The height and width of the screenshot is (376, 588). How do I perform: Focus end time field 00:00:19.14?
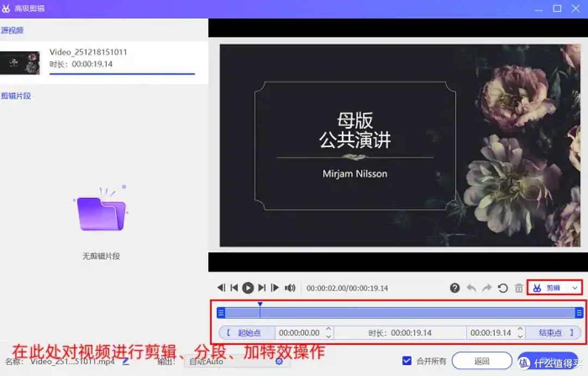click(x=491, y=333)
